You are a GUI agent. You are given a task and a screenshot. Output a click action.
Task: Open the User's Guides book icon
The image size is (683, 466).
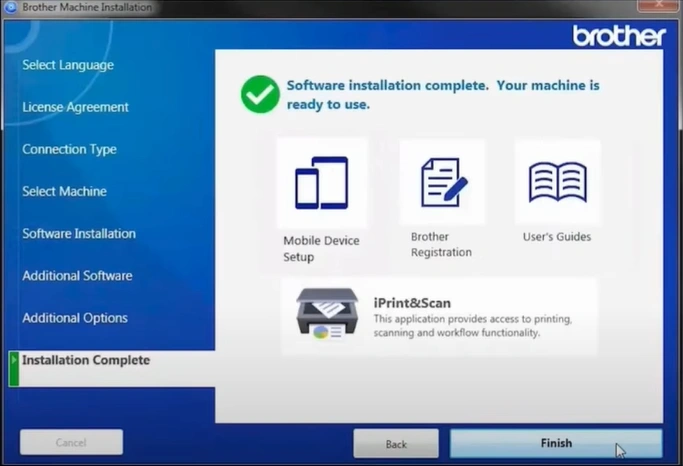[x=557, y=183]
